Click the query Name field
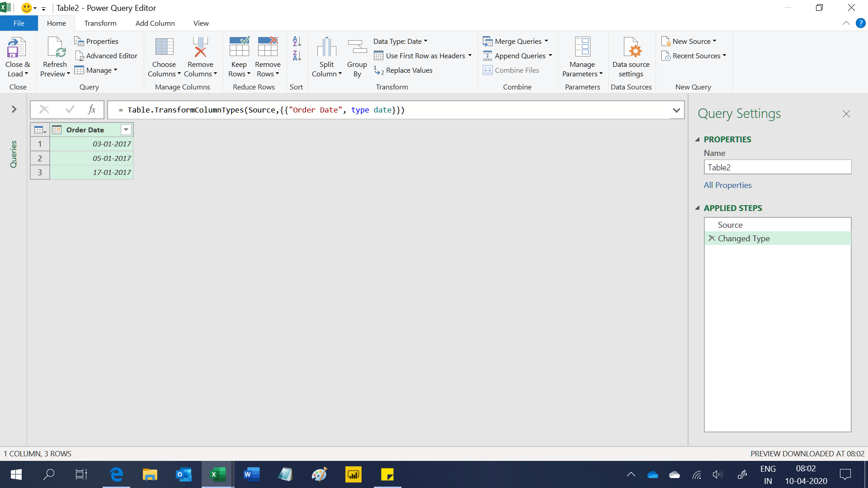The height and width of the screenshot is (488, 868). [778, 167]
